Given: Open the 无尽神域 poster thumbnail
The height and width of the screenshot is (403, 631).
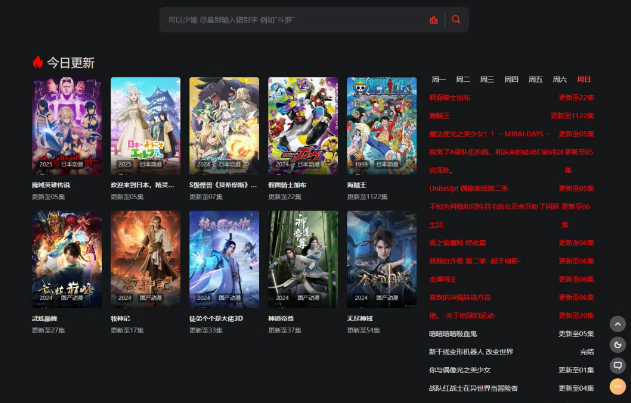Looking at the screenshot, I should coord(382,259).
